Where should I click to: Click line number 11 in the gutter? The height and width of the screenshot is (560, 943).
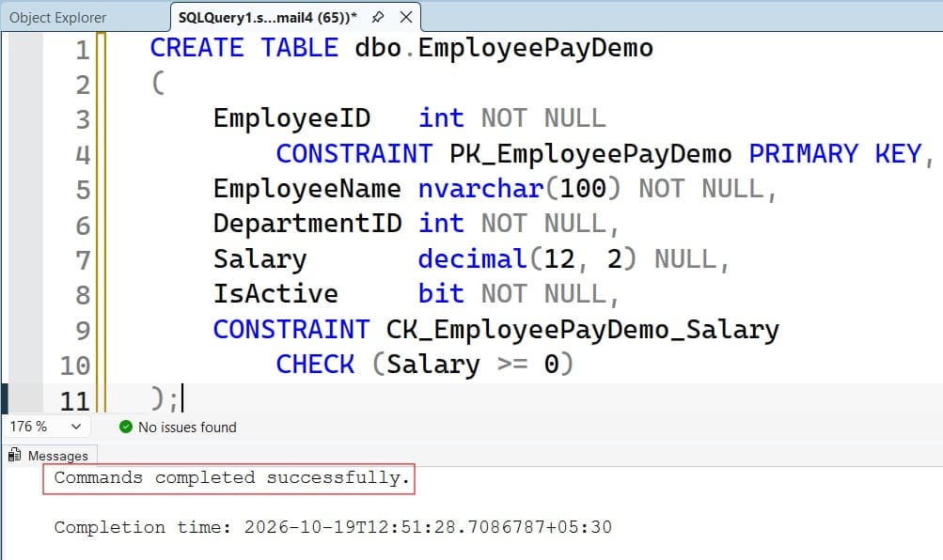tap(74, 401)
